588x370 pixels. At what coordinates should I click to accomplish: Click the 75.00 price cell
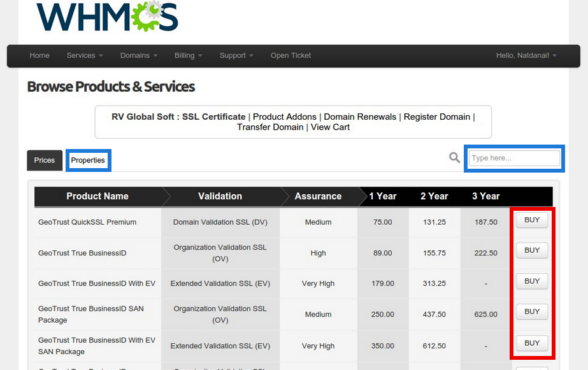[382, 222]
